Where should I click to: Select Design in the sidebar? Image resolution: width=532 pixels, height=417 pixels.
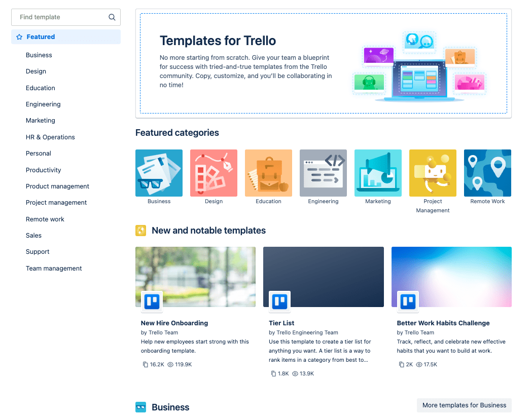pos(36,71)
